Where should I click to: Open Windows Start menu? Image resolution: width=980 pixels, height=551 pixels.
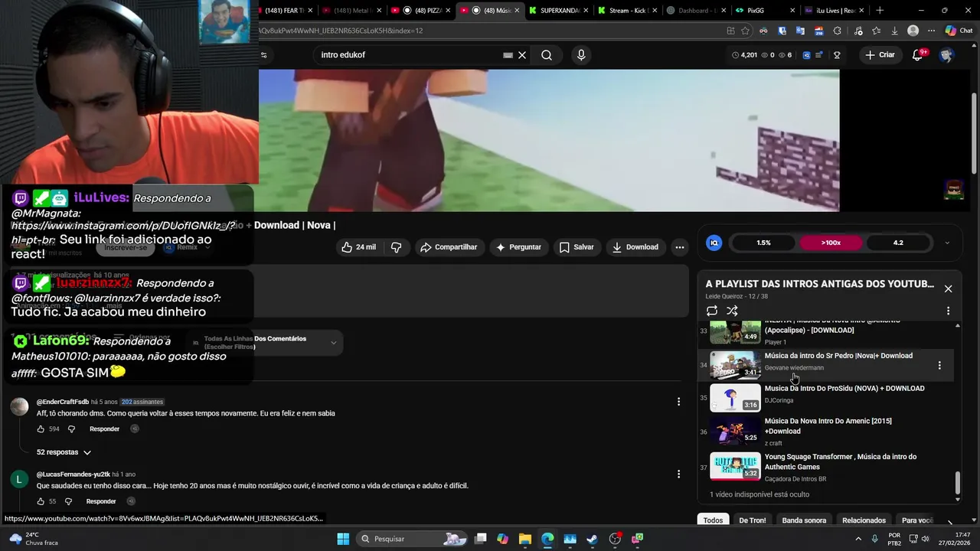343,539
